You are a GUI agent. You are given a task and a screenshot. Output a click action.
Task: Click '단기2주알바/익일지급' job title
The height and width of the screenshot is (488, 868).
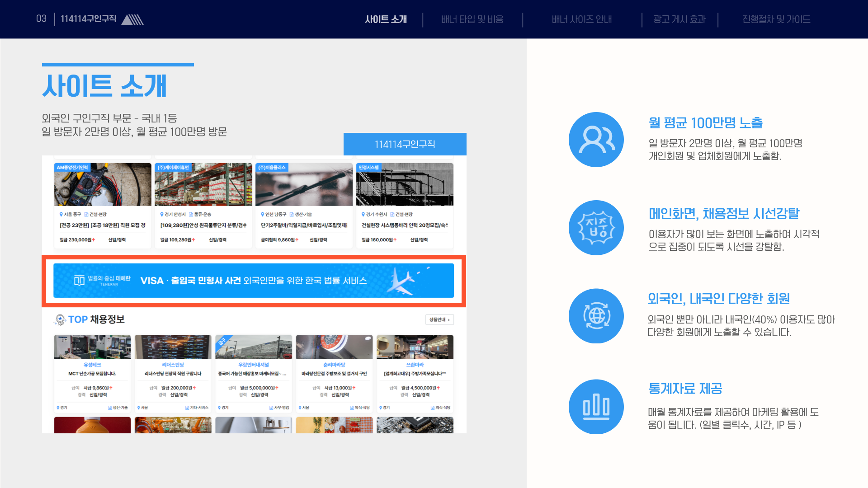pos(304,225)
